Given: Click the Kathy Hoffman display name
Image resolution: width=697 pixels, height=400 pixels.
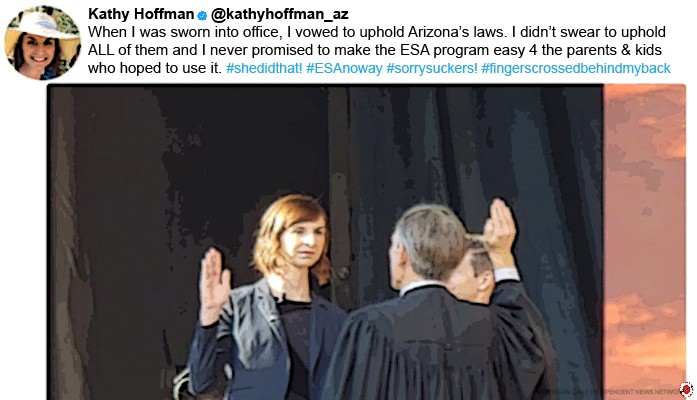Looking at the screenshot, I should [x=141, y=14].
